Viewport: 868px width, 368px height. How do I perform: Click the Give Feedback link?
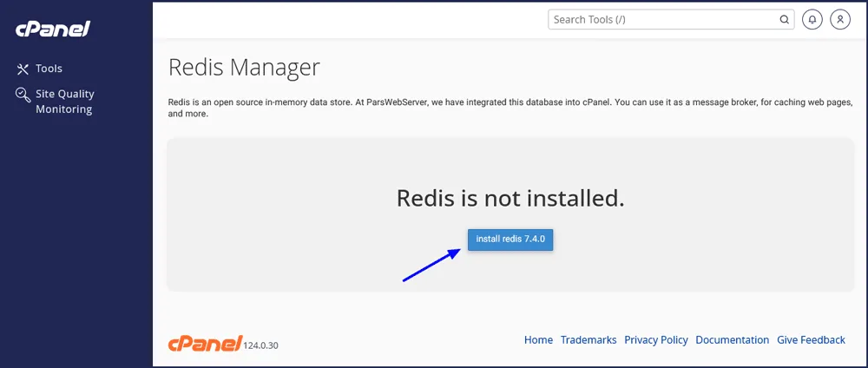[811, 340]
